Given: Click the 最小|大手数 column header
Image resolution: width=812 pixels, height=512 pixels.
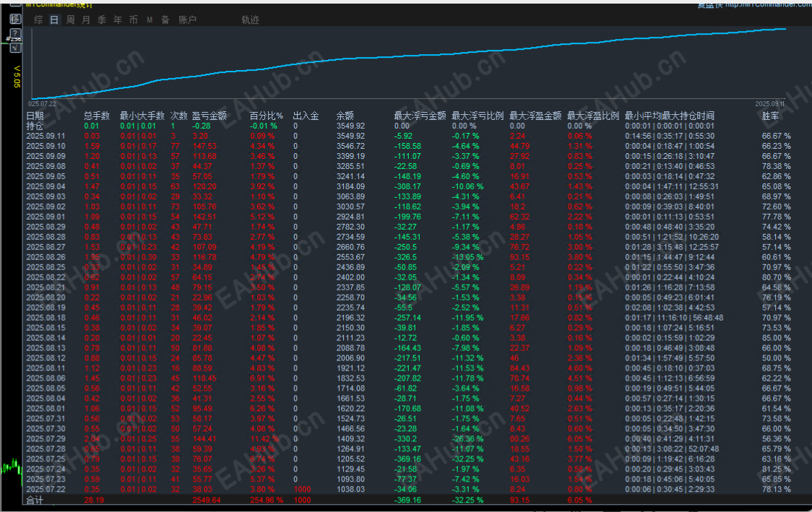Looking at the screenshot, I should 142,116.
